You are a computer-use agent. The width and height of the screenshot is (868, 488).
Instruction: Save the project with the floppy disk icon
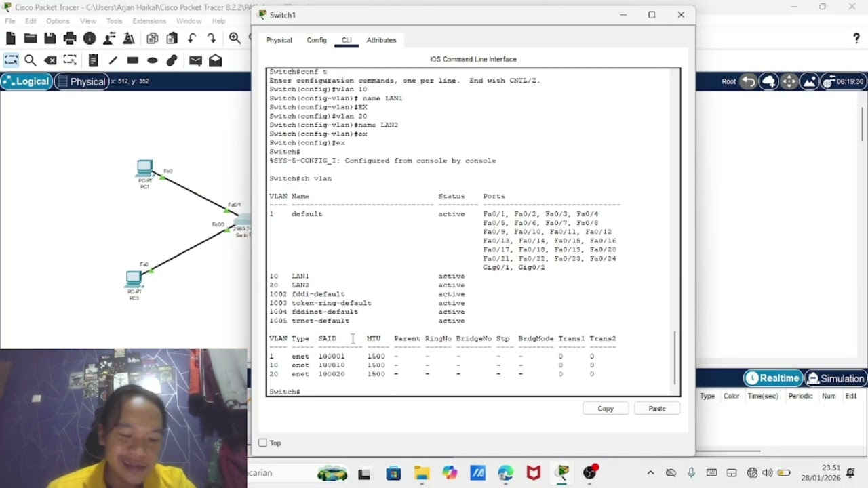coord(50,39)
